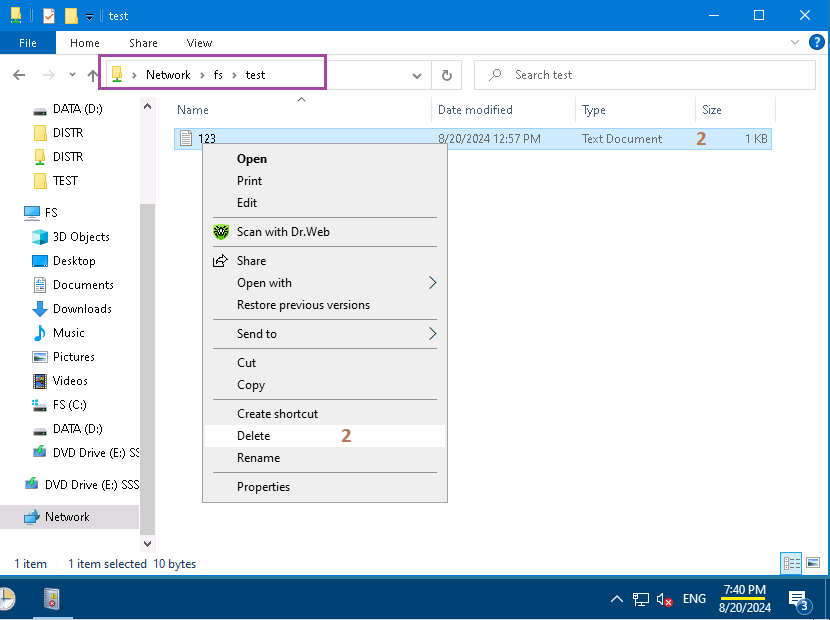
Task: Choose Edit from the context menu
Action: click(325, 203)
